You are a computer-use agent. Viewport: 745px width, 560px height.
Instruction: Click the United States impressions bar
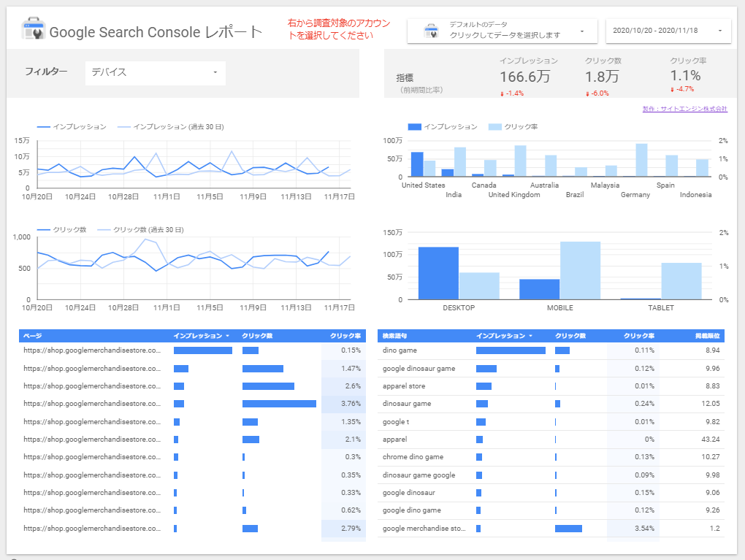click(417, 164)
